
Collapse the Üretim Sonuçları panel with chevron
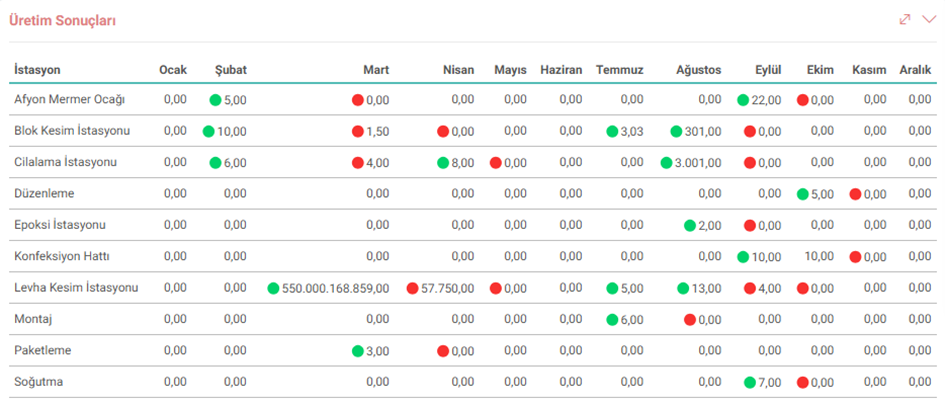coord(929,19)
